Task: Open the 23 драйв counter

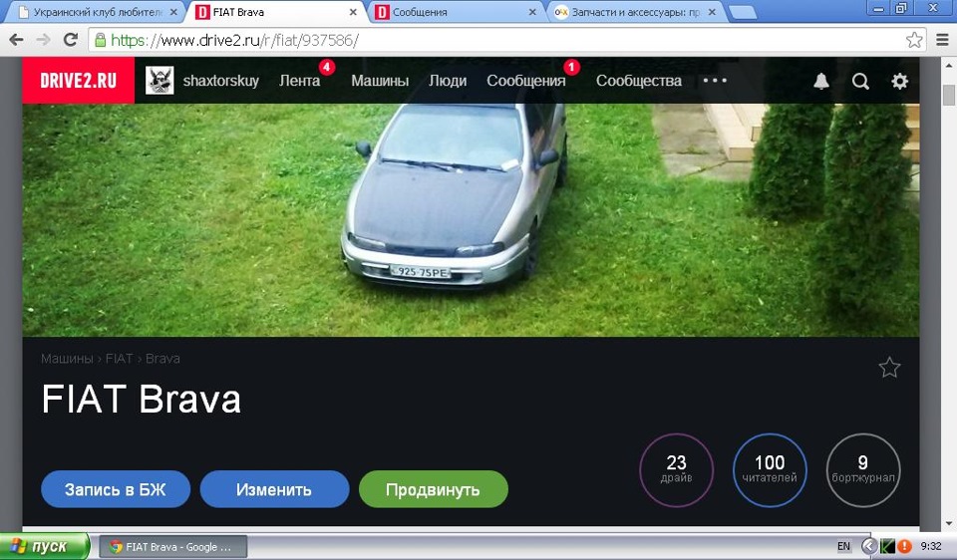Action: pyautogui.click(x=676, y=469)
